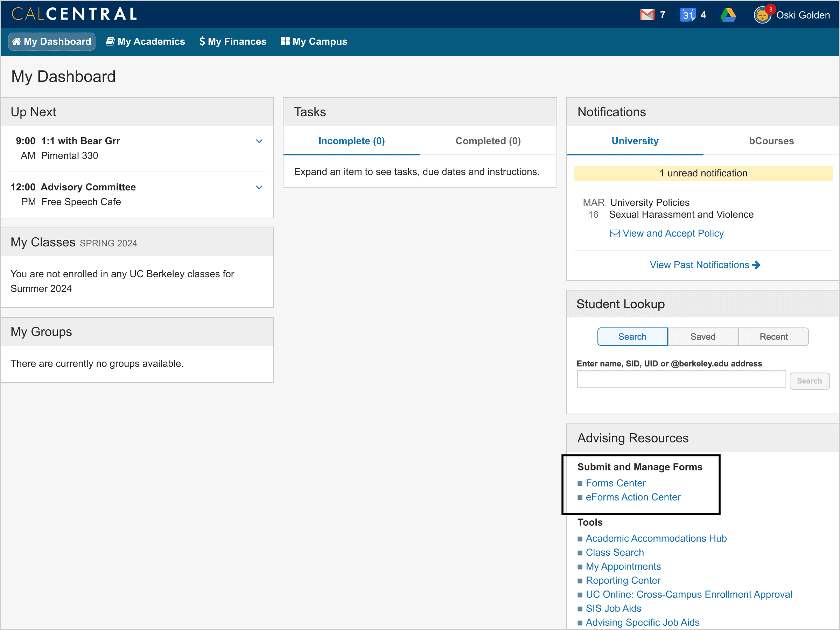840x630 pixels.
Task: Open the Gmail mail icon
Action: [x=647, y=15]
